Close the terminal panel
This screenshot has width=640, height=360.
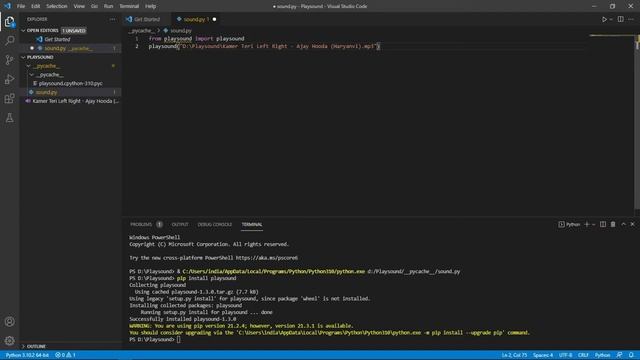pyautogui.click(x=633, y=224)
